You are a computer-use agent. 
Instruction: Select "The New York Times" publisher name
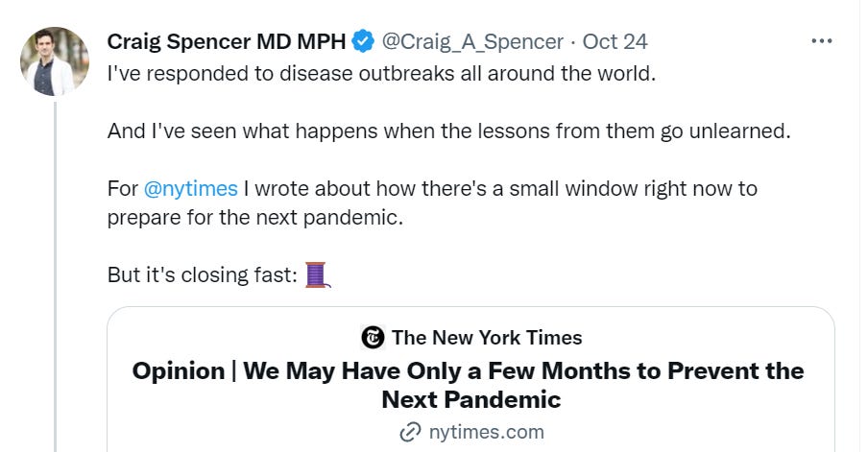[x=487, y=337]
